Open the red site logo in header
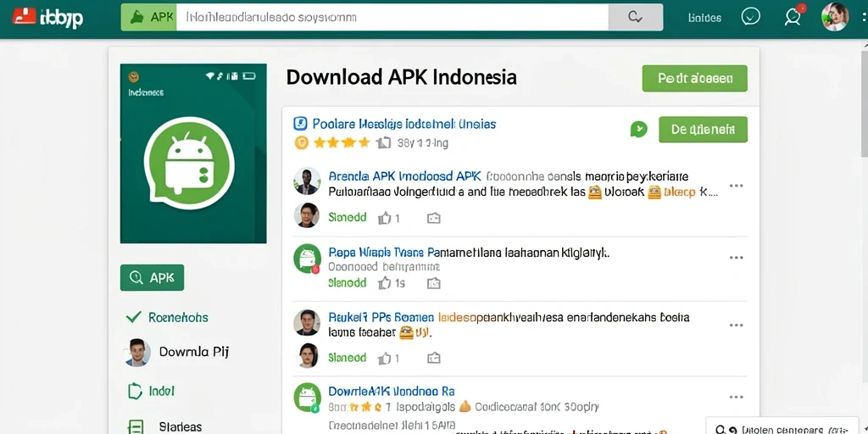Screen dimensions: 868x434 pyautogui.click(x=47, y=18)
